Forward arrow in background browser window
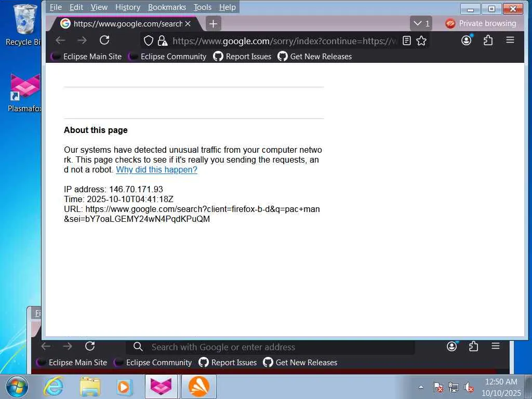 pos(68,347)
